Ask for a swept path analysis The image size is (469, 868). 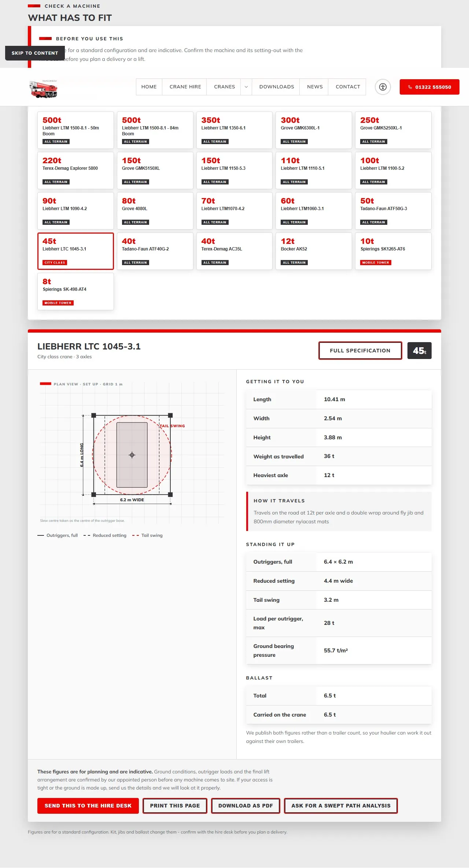coord(341,806)
